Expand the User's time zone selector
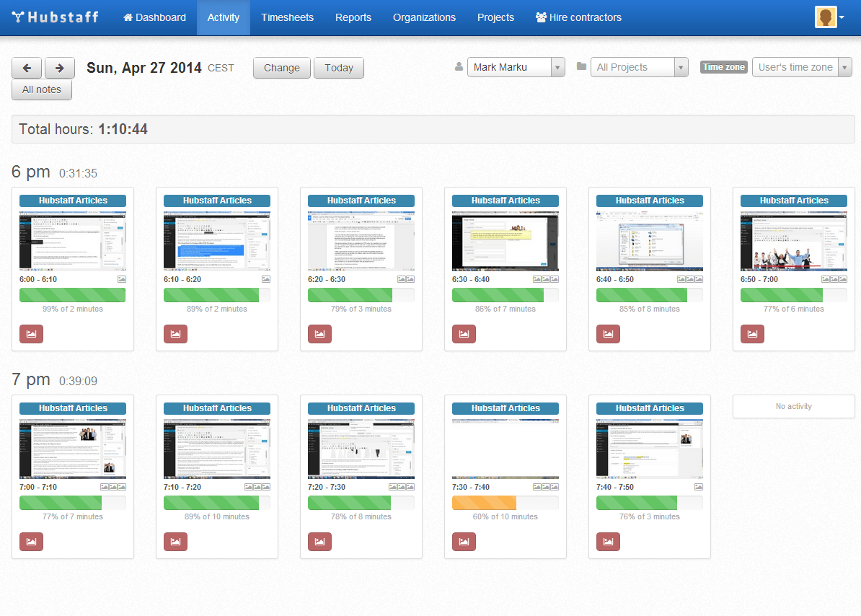Viewport: 861px width, 616px height. click(x=844, y=67)
